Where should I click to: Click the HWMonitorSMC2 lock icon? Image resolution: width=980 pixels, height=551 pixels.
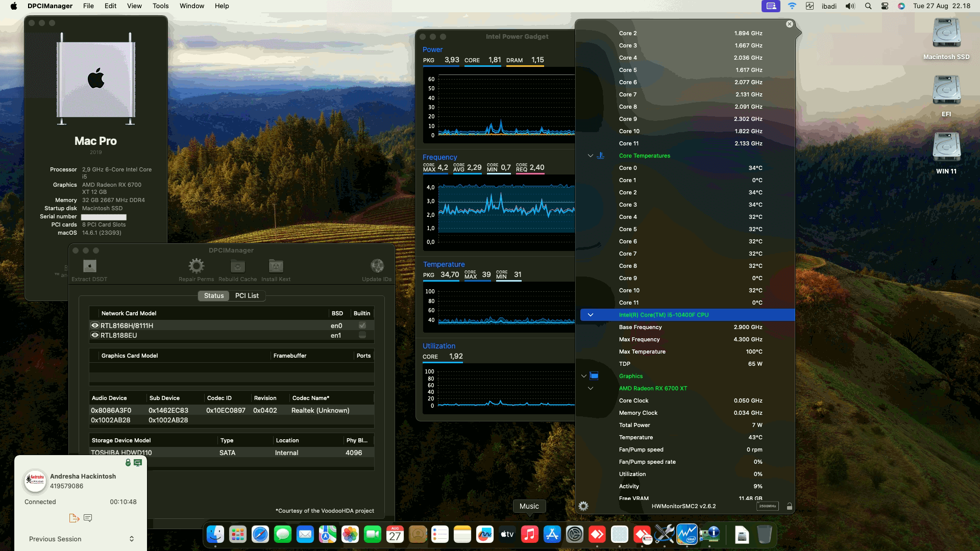pyautogui.click(x=789, y=506)
